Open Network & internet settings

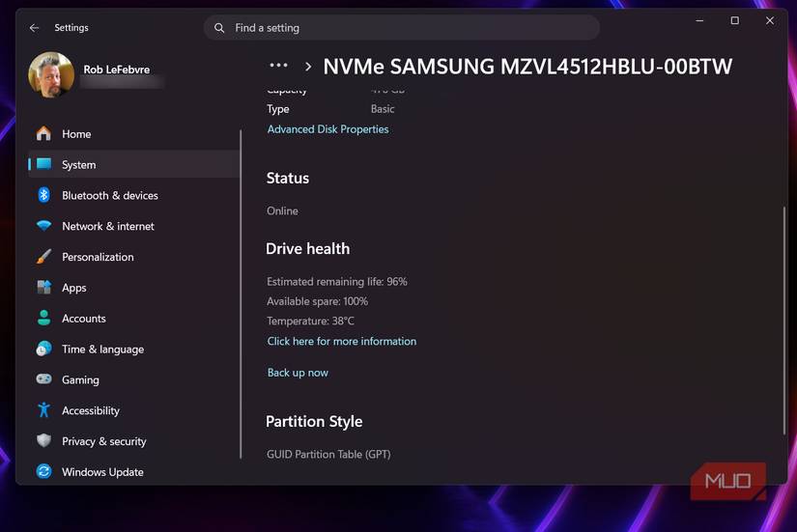tap(133, 226)
